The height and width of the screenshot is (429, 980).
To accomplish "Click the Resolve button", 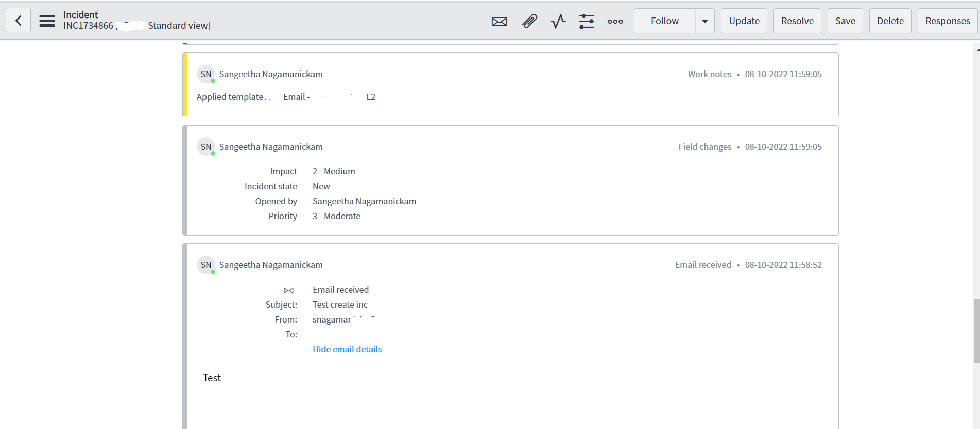I will 797,21.
